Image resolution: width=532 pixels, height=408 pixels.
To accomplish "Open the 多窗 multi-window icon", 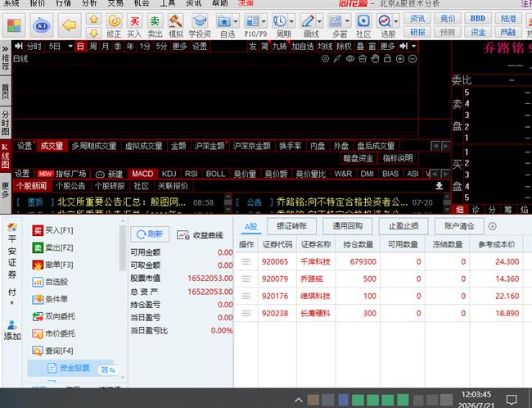I will pyautogui.click(x=336, y=21).
